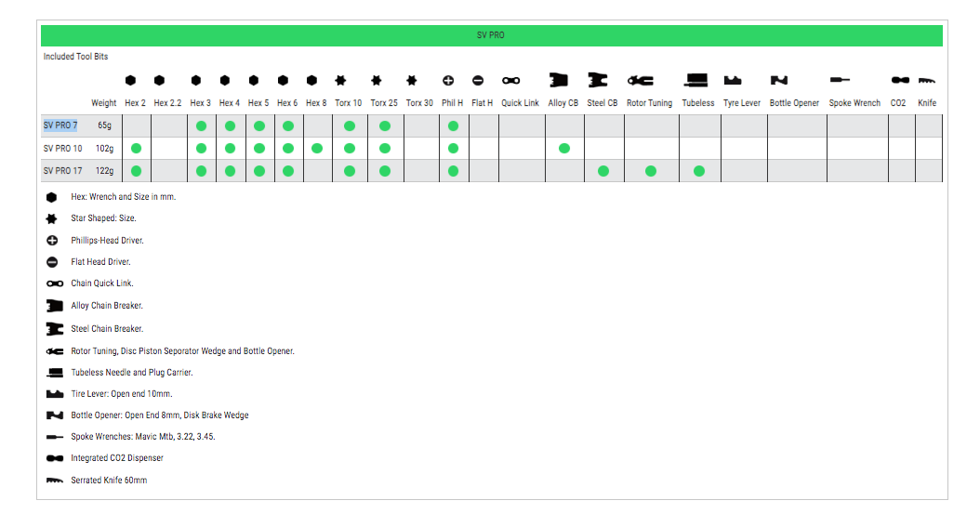This screenshot has width=980, height=514.
Task: Click SV PRO 10 green dot under Hex 8
Action: 317,149
